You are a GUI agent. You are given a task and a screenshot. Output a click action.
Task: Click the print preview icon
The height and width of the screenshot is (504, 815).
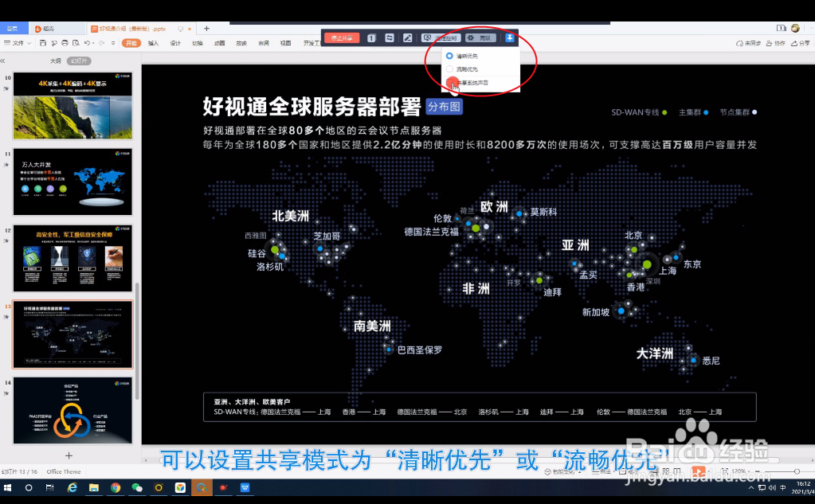(x=76, y=43)
